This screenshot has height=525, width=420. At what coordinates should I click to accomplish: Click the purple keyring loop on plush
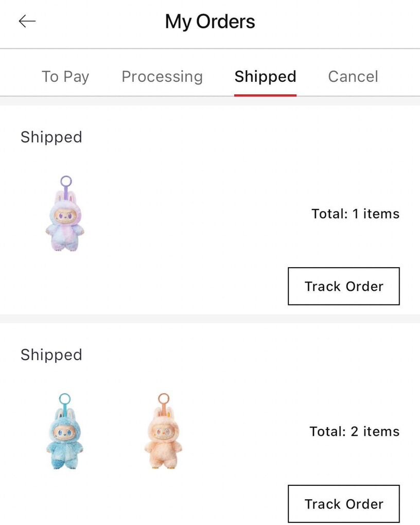[x=66, y=181]
